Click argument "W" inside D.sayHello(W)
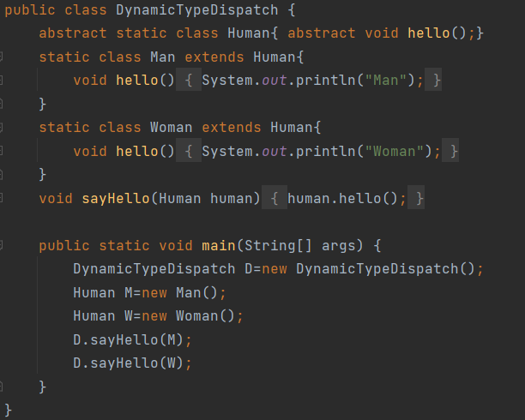This screenshot has width=525, height=420. (171, 363)
